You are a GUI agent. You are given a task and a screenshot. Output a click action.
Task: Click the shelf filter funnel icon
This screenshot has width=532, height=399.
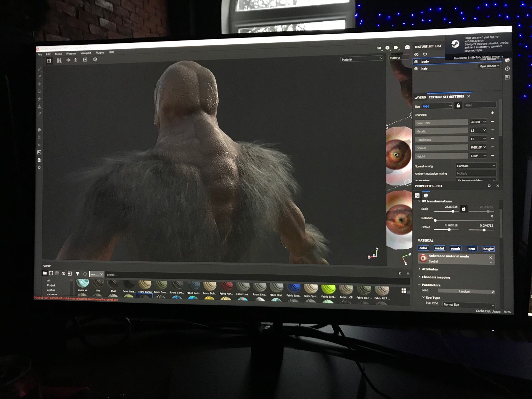78,274
